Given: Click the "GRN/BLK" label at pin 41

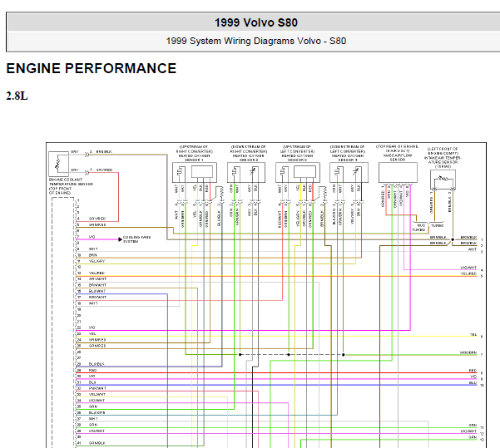Looking at the screenshot, I should [97, 443].
